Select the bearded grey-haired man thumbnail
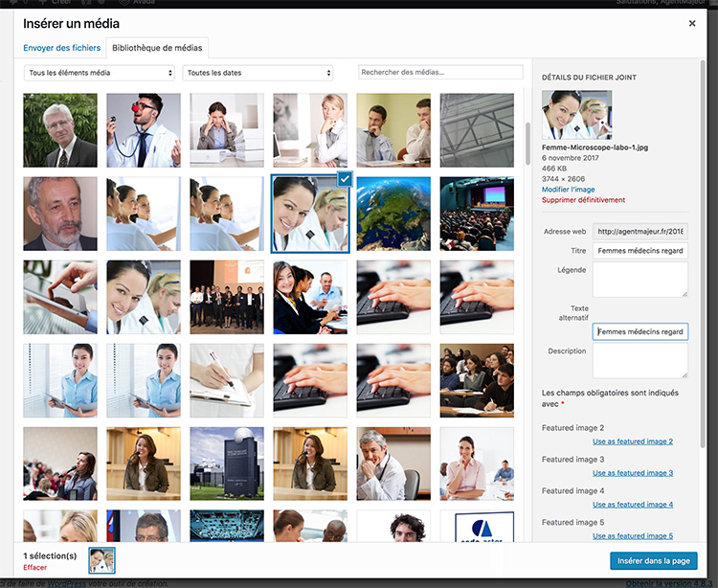This screenshot has height=588, width=718. click(x=60, y=214)
